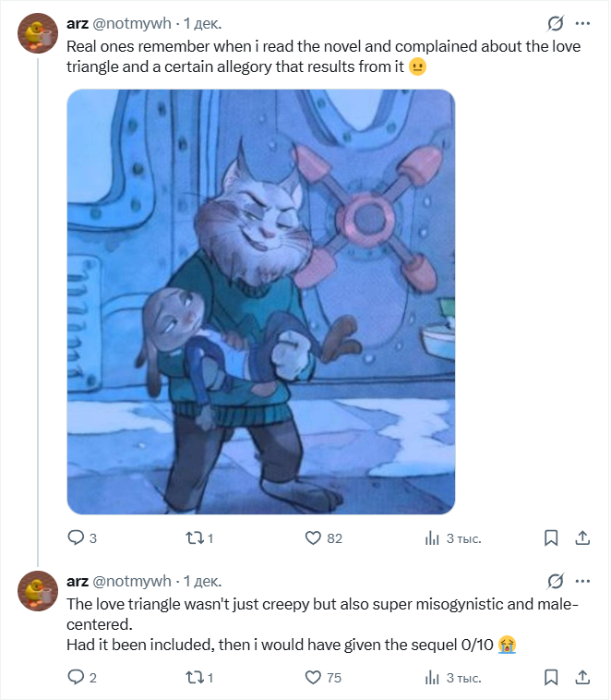Share the second tweet
This screenshot has height=700, width=611.
pyautogui.click(x=582, y=677)
